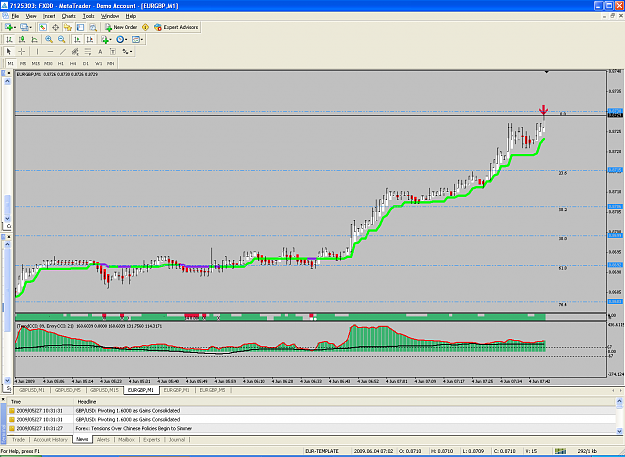The height and width of the screenshot is (457, 625).
Task: Switch to M15 timeframe
Action: tap(35, 63)
